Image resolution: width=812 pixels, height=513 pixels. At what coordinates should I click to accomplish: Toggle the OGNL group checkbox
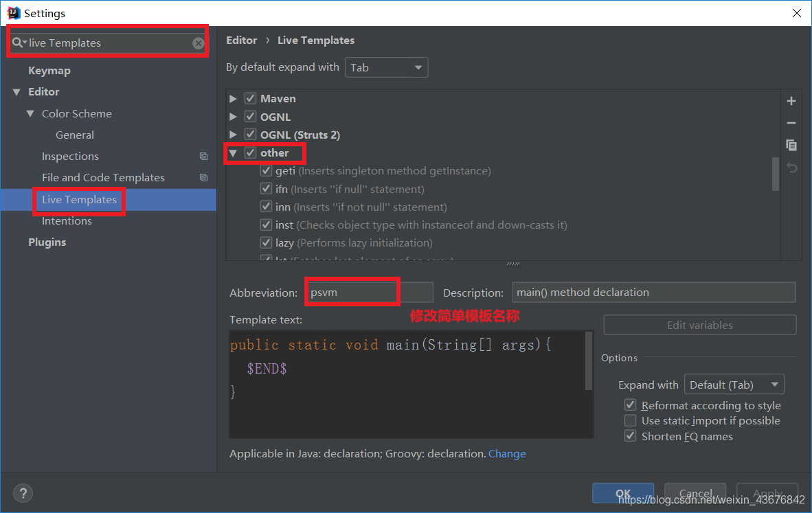pyautogui.click(x=251, y=117)
